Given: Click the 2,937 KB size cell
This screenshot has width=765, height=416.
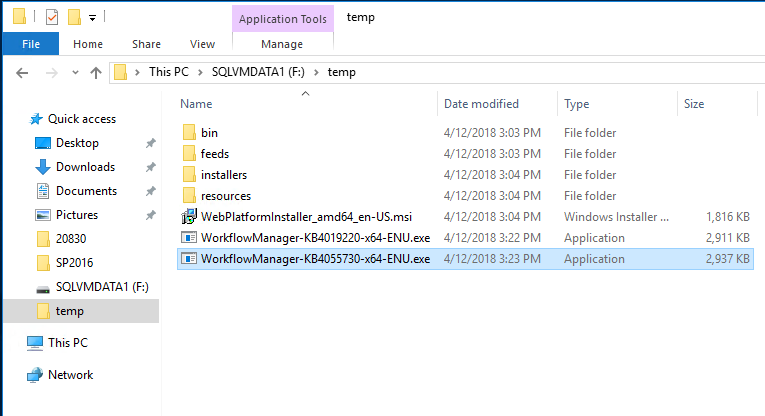Looking at the screenshot, I should tap(727, 258).
